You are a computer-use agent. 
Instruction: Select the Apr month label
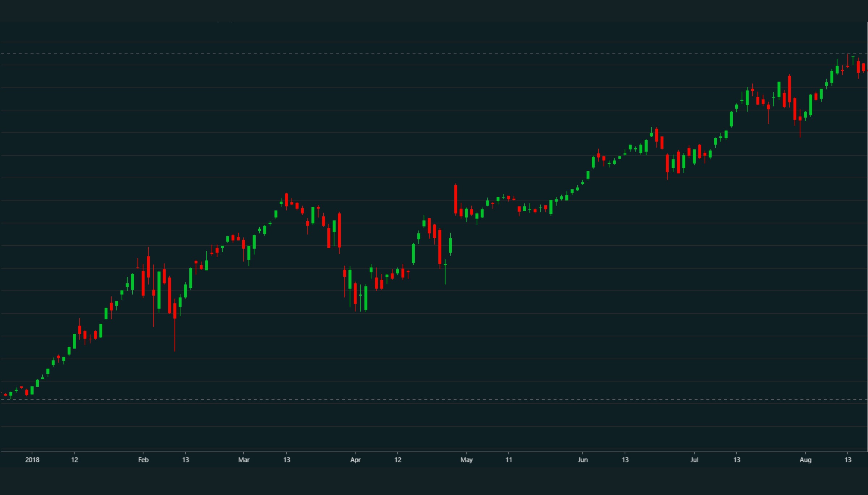[356, 460]
